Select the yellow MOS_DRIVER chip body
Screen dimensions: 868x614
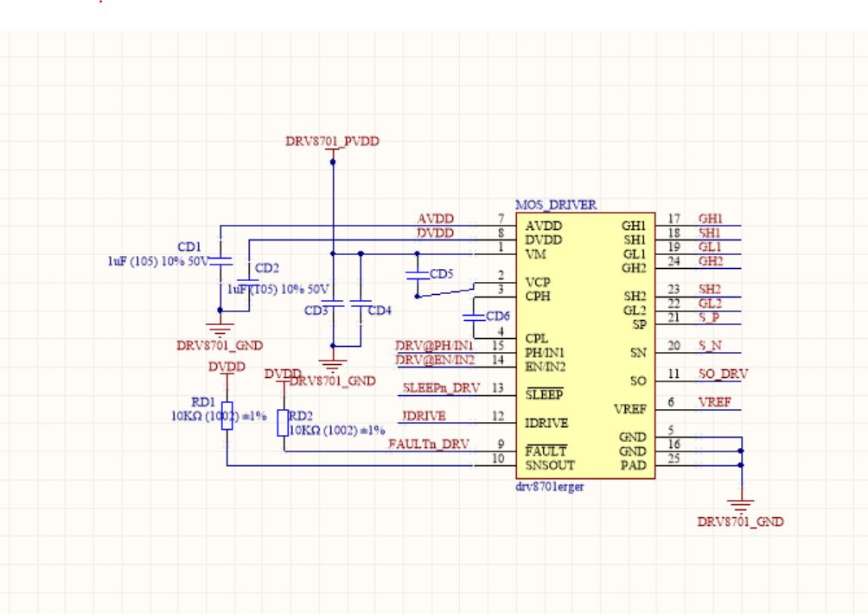(x=585, y=345)
